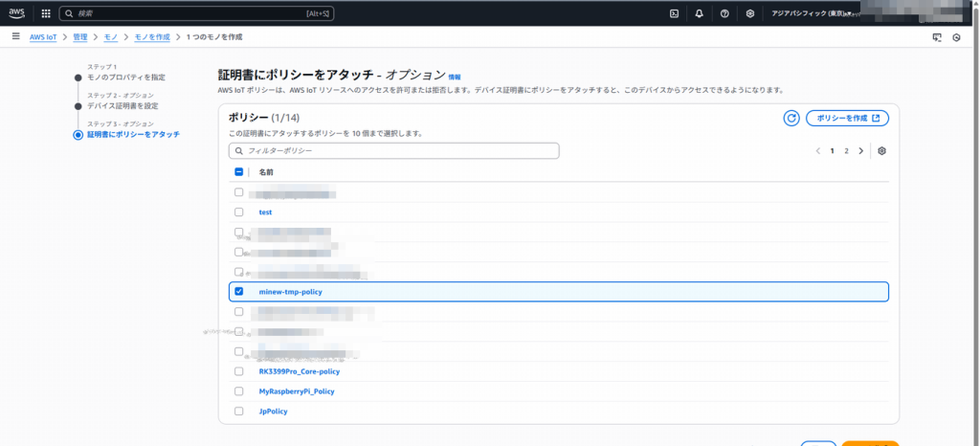Open policy table preferences gear
980x446 pixels.
[x=881, y=151]
